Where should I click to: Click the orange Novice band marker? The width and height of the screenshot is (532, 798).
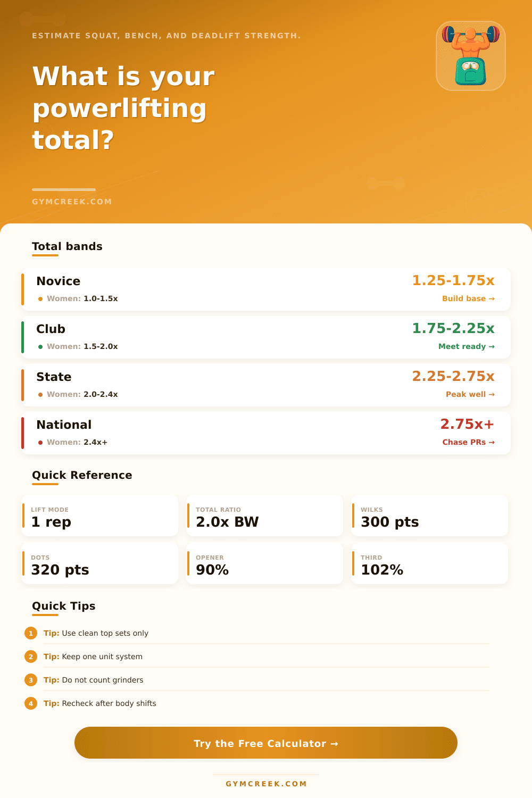pyautogui.click(x=23, y=289)
